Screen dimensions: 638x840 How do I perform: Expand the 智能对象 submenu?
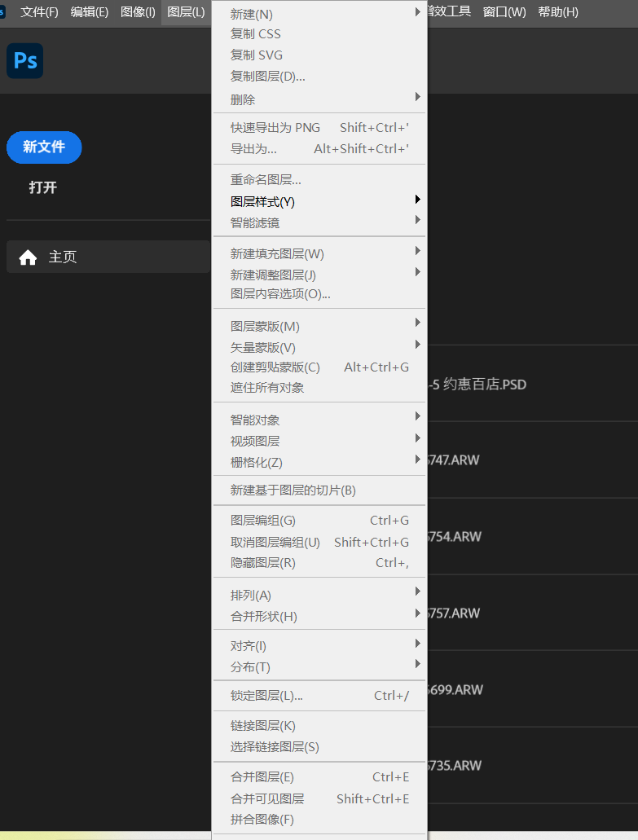[319, 420]
